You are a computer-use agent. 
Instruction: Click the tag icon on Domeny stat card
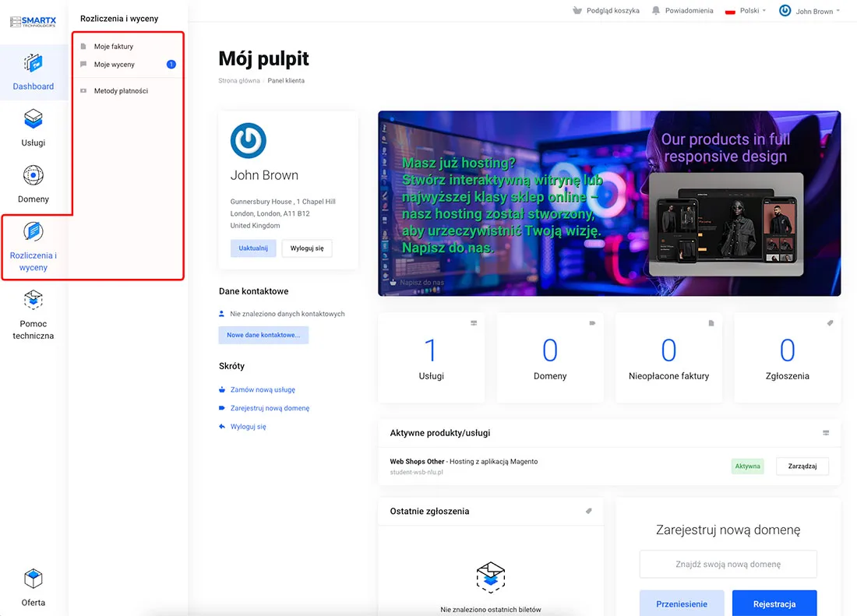592,323
